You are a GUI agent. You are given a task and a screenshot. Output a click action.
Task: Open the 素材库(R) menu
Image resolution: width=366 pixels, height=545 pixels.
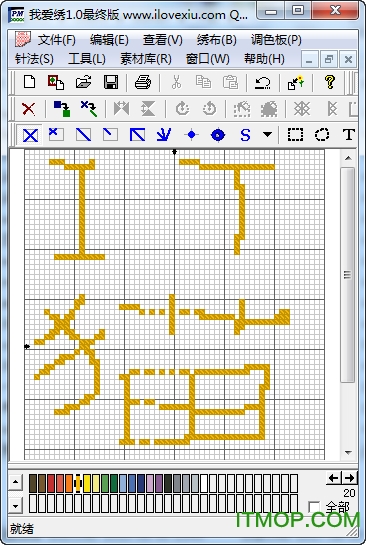coord(146,59)
